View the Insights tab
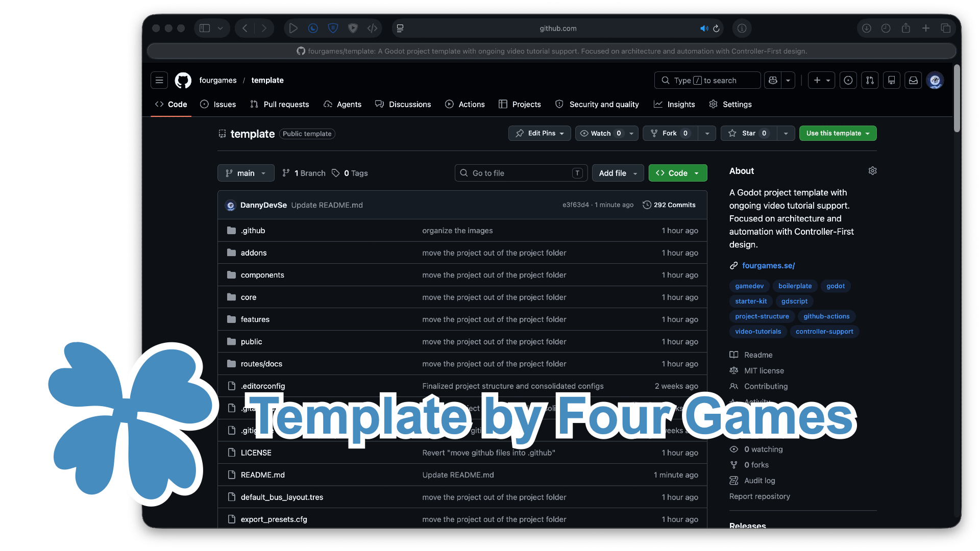 pyautogui.click(x=674, y=105)
